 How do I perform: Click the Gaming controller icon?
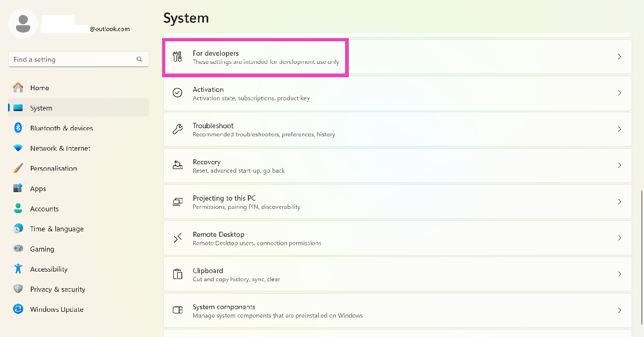(x=18, y=248)
